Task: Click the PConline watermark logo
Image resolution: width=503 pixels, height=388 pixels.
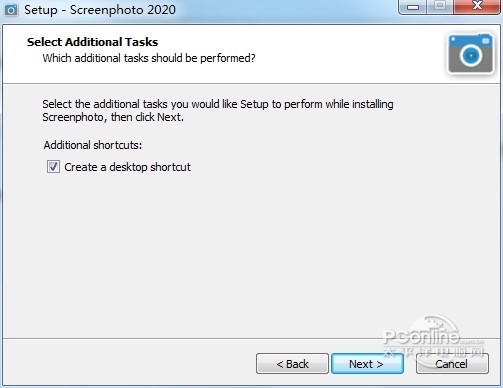Action: pos(433,336)
